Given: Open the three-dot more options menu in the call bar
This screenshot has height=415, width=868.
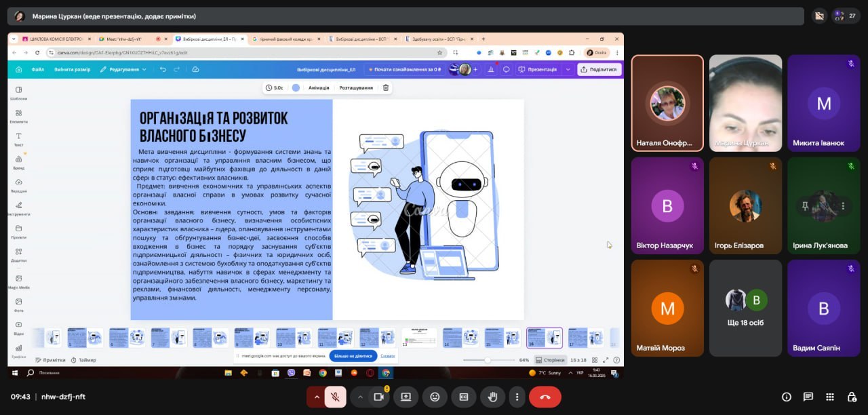Looking at the screenshot, I should [x=517, y=397].
